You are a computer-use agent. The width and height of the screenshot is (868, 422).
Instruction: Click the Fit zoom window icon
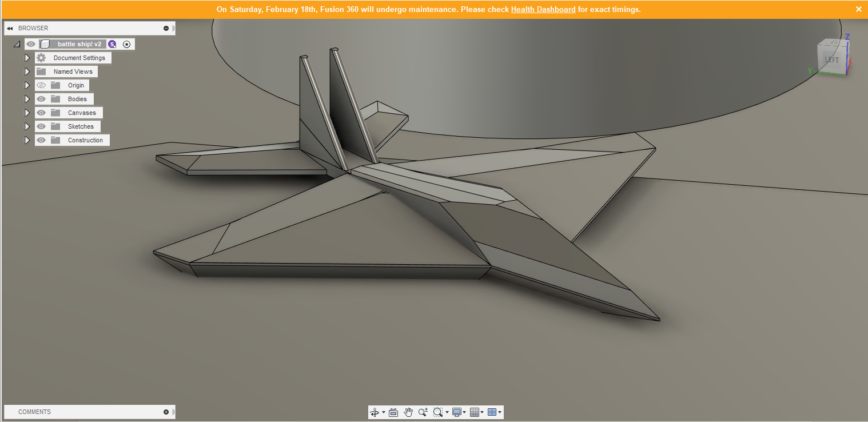tap(438, 412)
